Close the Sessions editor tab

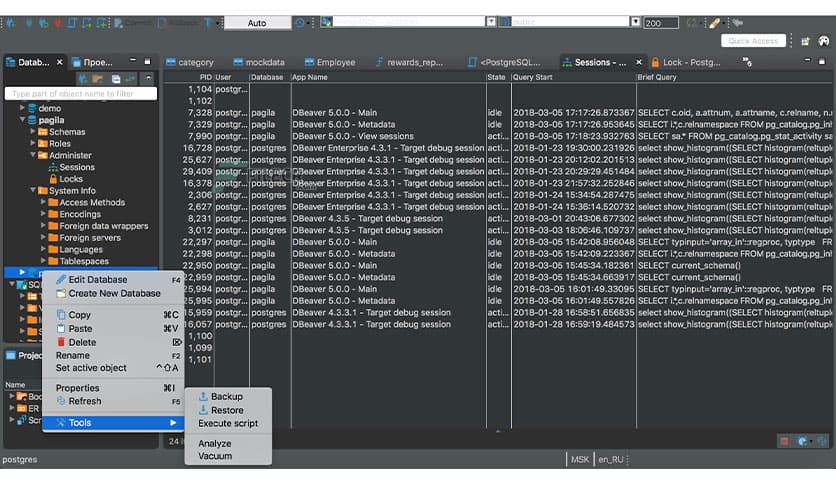coord(639,62)
